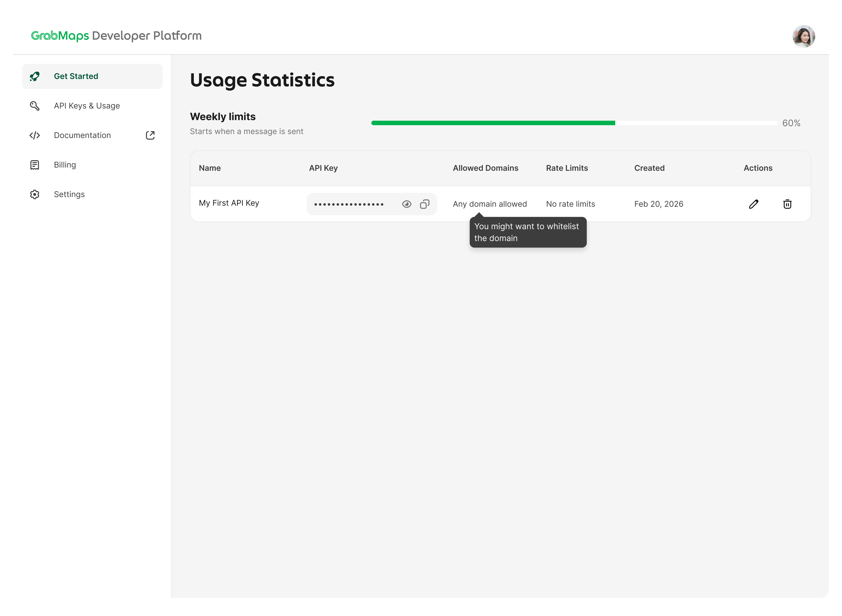The width and height of the screenshot is (842, 616).
Task: Click the API Keys & Usage key icon
Action: pos(35,105)
